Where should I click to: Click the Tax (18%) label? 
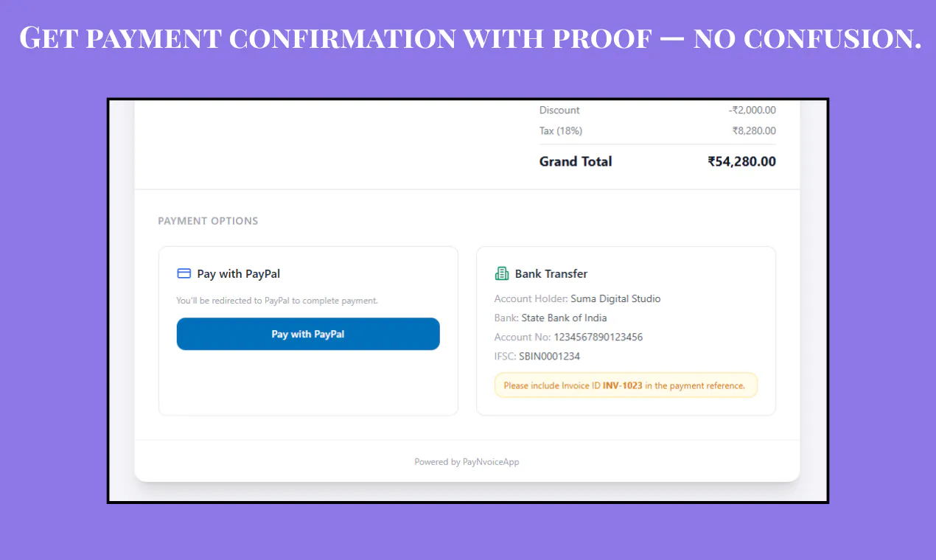561,130
